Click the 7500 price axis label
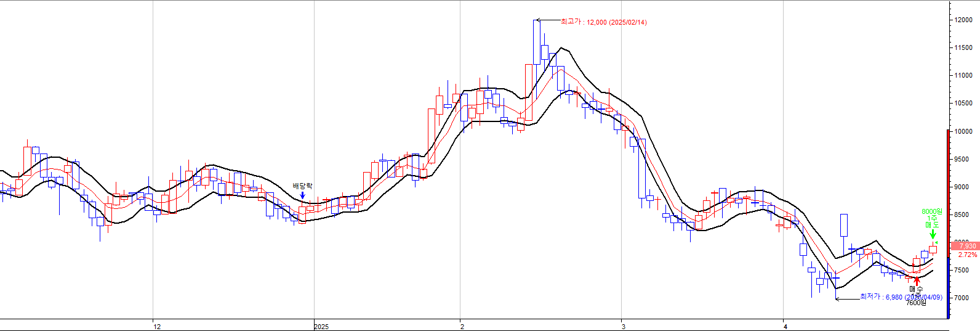 [962, 270]
